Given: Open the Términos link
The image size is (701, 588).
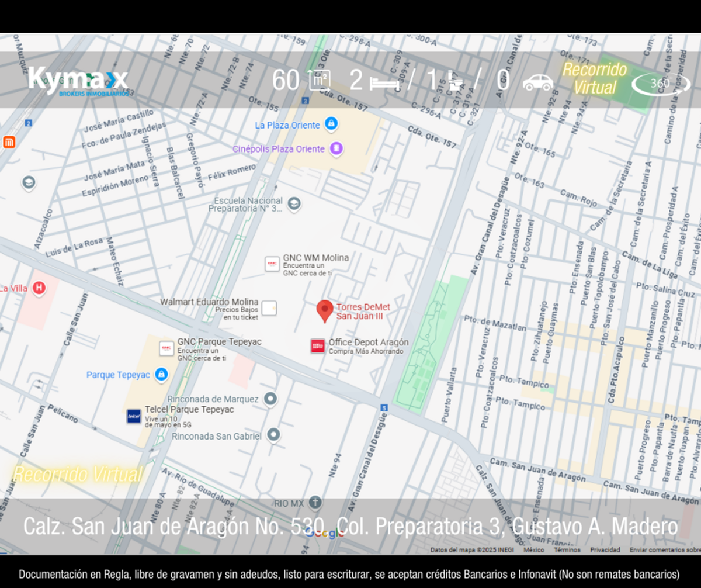Looking at the screenshot, I should pyautogui.click(x=567, y=550).
